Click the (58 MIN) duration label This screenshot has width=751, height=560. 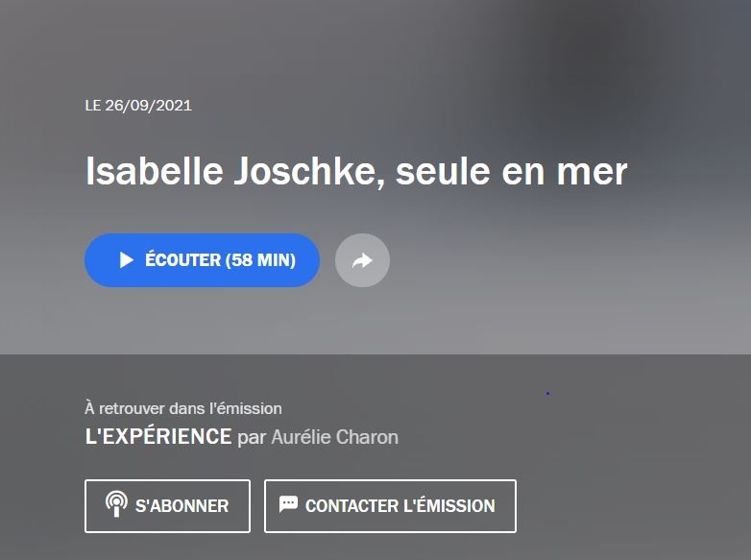[x=260, y=260]
